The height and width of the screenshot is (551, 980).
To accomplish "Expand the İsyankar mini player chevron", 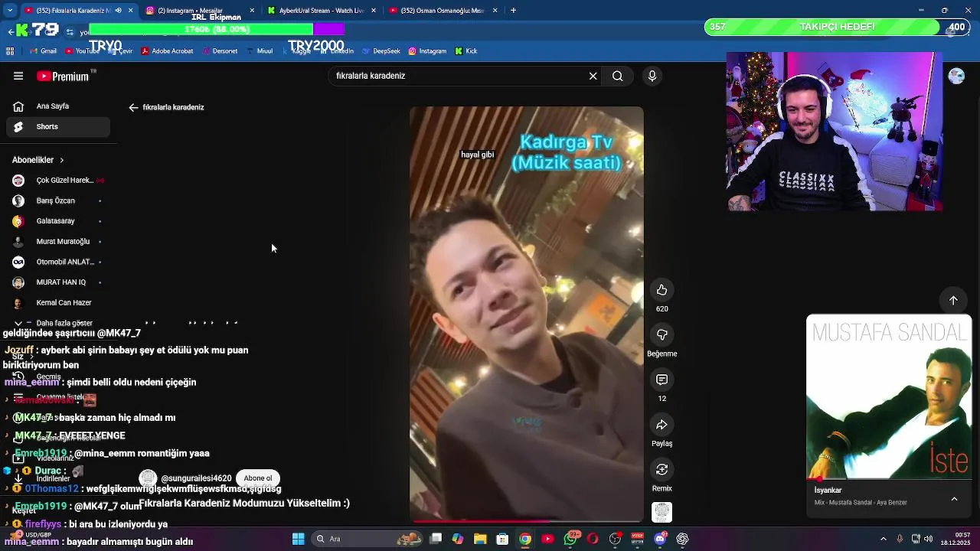I will [x=954, y=499].
